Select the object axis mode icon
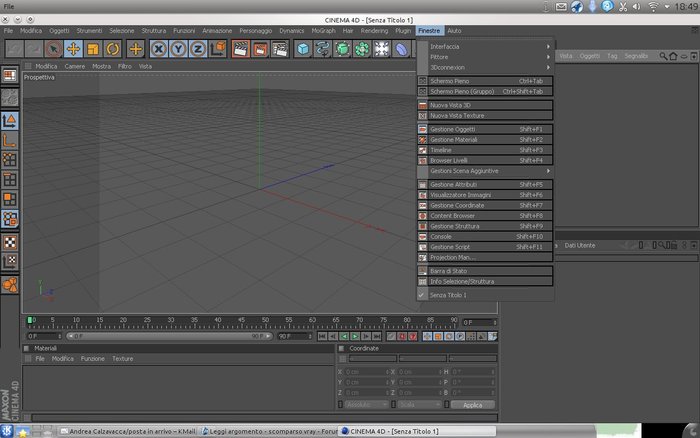 tap(9, 141)
